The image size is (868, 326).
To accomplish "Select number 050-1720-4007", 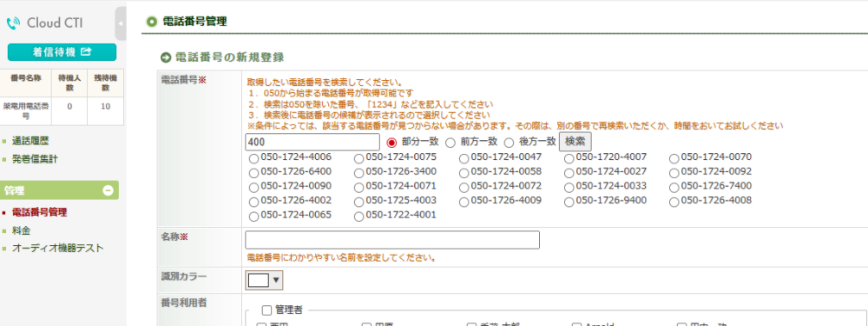I will [569, 158].
